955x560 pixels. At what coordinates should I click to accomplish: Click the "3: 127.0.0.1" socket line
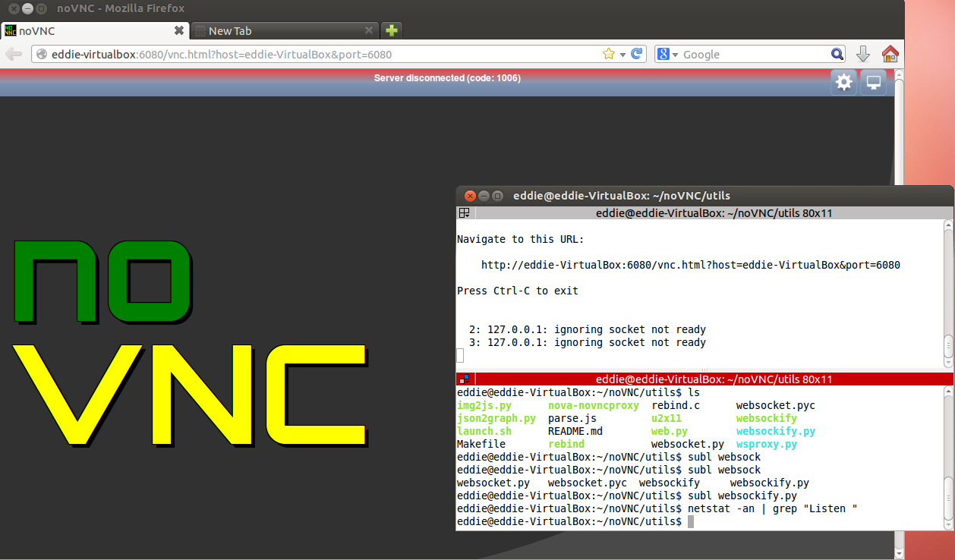588,342
